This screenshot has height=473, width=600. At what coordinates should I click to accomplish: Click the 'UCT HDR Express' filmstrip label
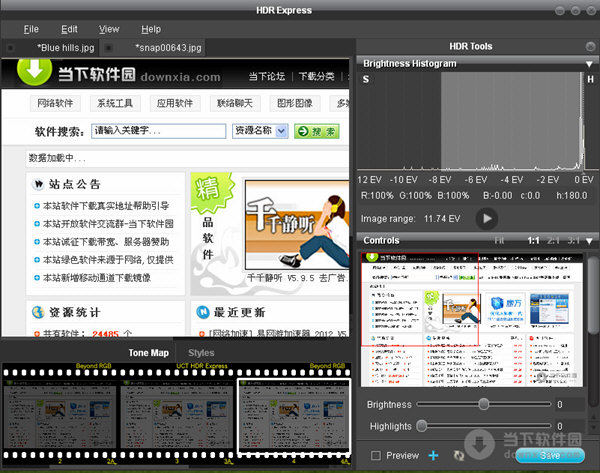click(202, 366)
